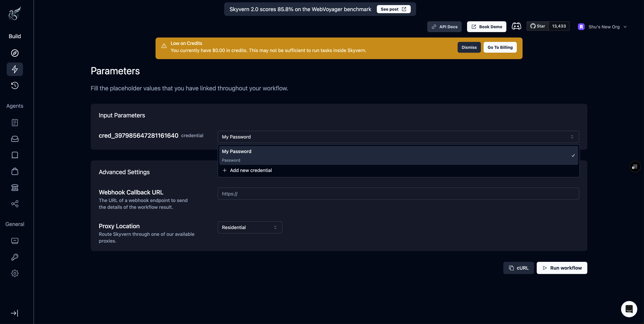The height and width of the screenshot is (324, 644).
Task: Open API Docs from the top bar
Action: pos(444,27)
